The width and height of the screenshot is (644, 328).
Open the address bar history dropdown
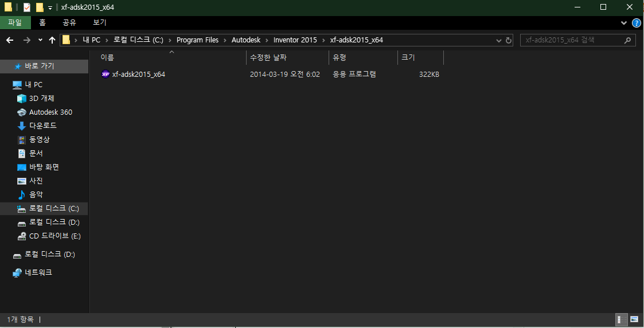tap(498, 40)
